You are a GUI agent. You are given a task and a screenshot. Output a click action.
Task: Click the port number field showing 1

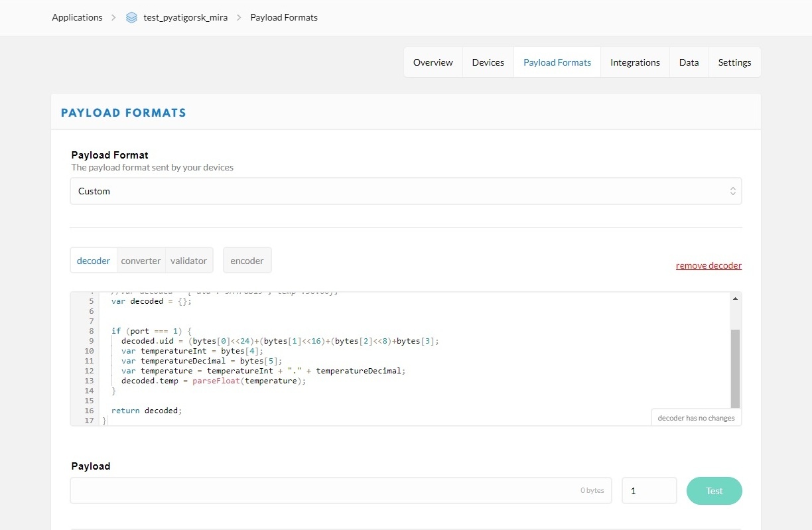(x=649, y=491)
